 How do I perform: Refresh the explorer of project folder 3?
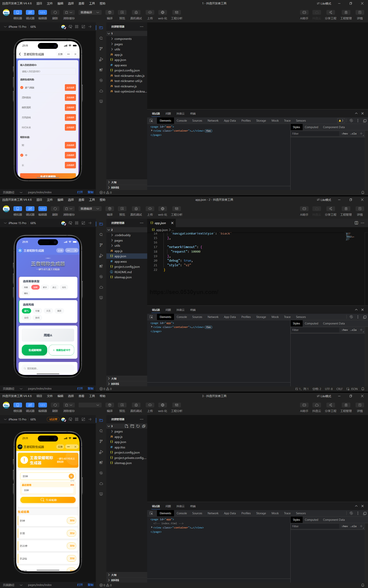point(138,426)
